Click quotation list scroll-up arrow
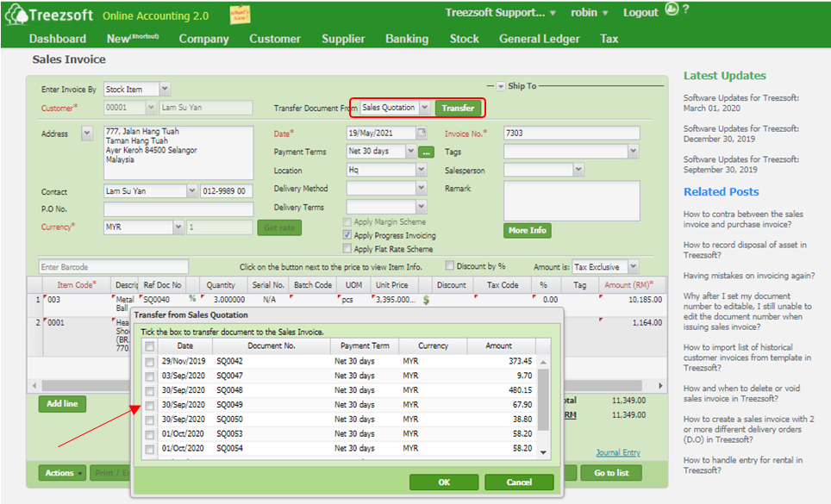 [543, 362]
